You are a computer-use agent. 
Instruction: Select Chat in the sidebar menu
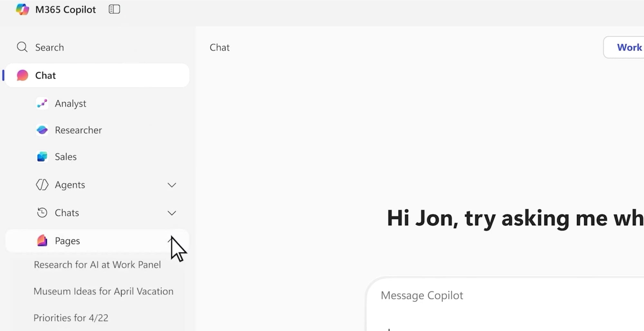[45, 75]
